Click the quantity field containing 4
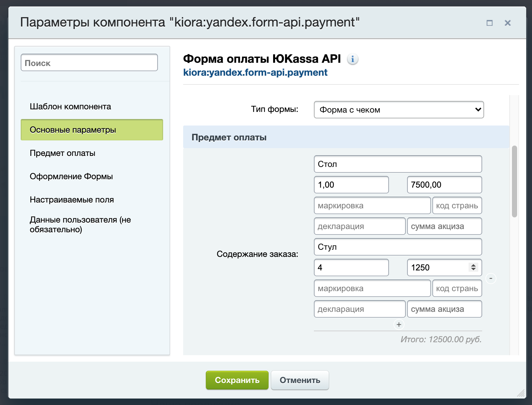Viewport: 532px width, 405px height. pos(351,268)
